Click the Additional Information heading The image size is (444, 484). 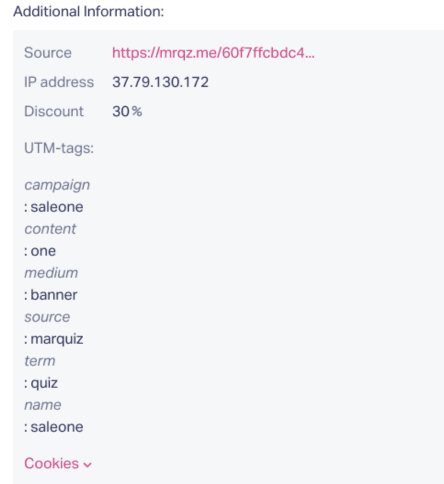point(89,12)
